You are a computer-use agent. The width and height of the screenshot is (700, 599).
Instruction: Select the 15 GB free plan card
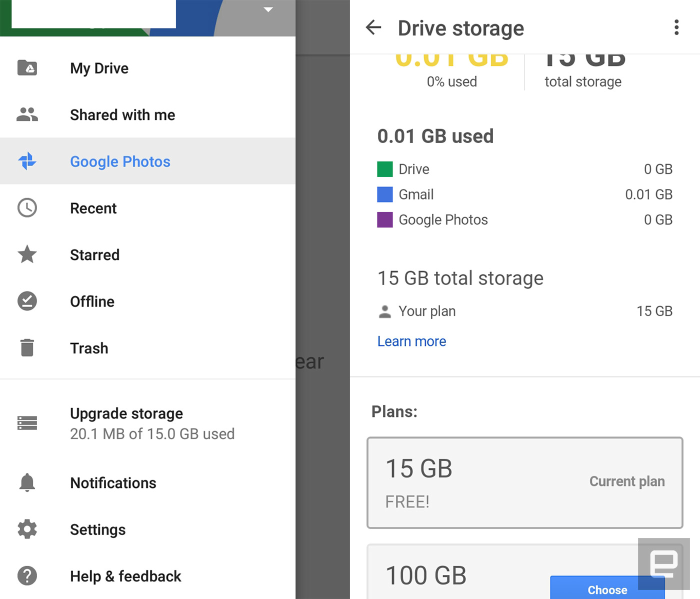click(525, 483)
